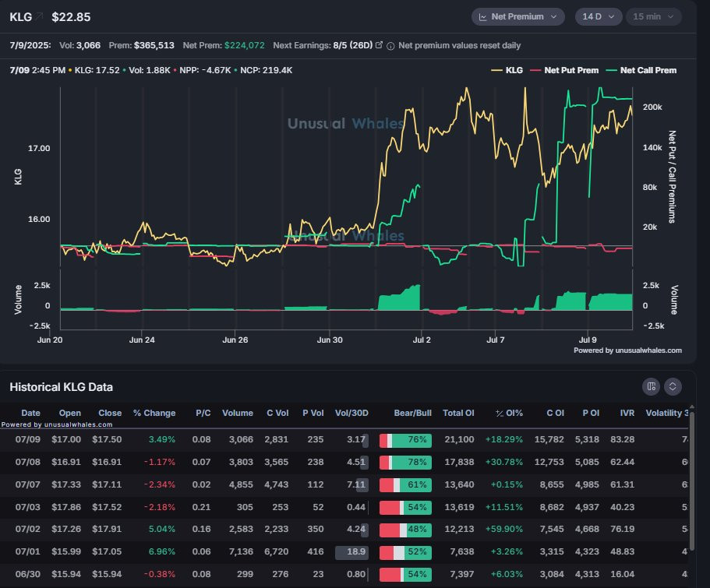Viewport: 710px width, 588px height.
Task: Open the table columns settings icon
Action: (651, 386)
